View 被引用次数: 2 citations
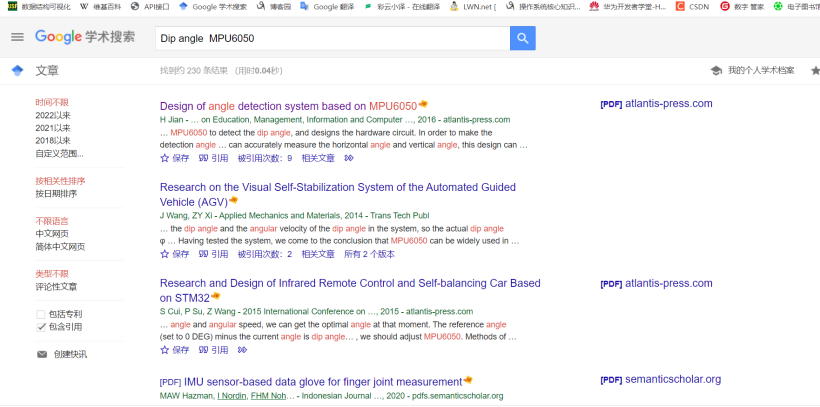This screenshot has height=407, width=820. pos(265,254)
